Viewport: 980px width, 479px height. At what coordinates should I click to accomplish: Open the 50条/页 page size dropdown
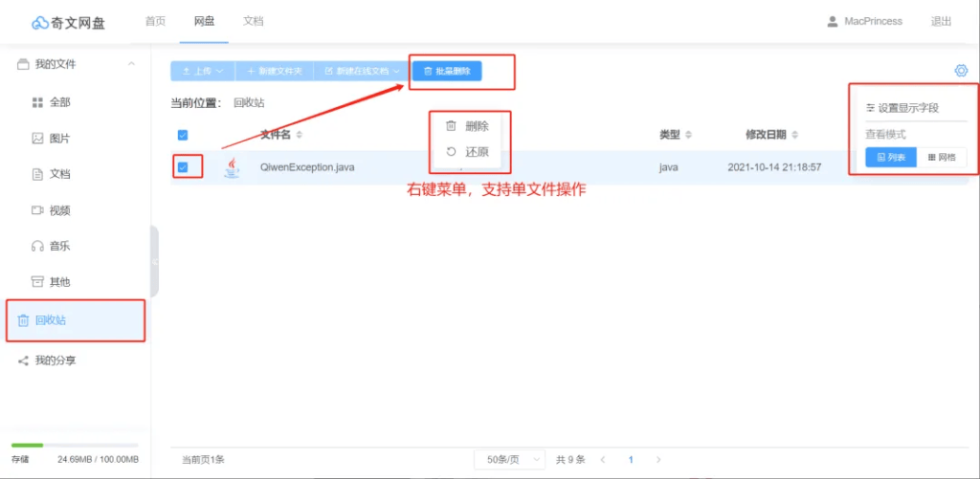509,460
